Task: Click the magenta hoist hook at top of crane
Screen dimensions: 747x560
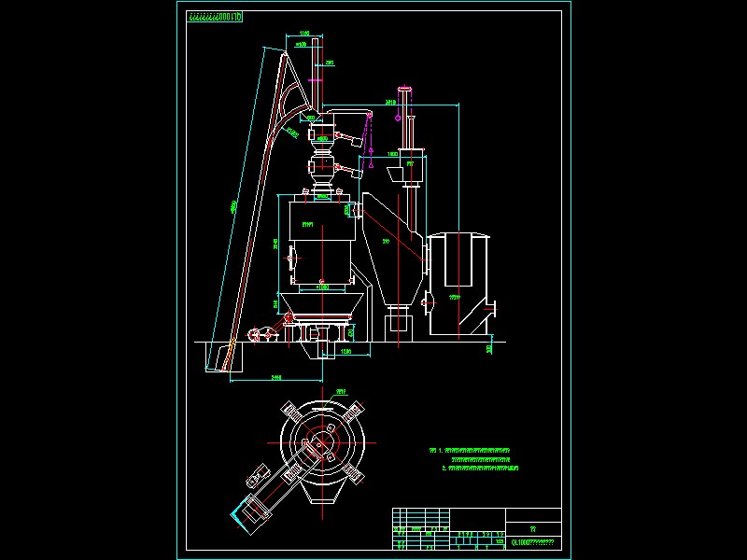Action: (x=399, y=119)
